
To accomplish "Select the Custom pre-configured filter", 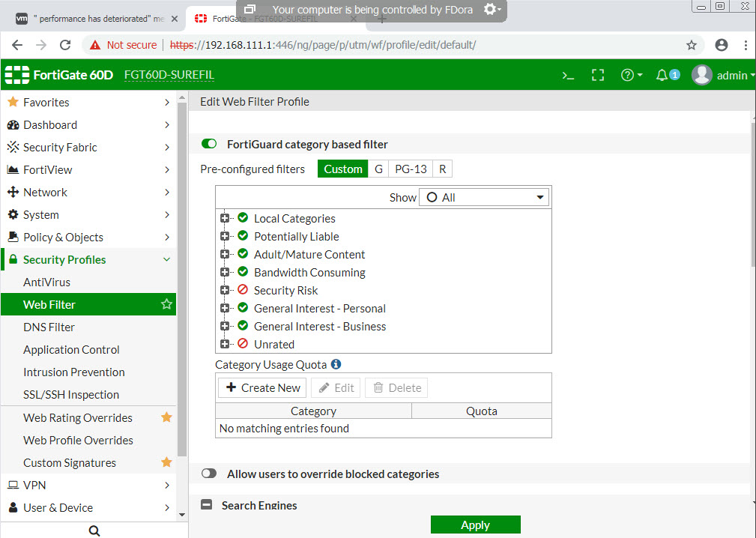I will [343, 169].
